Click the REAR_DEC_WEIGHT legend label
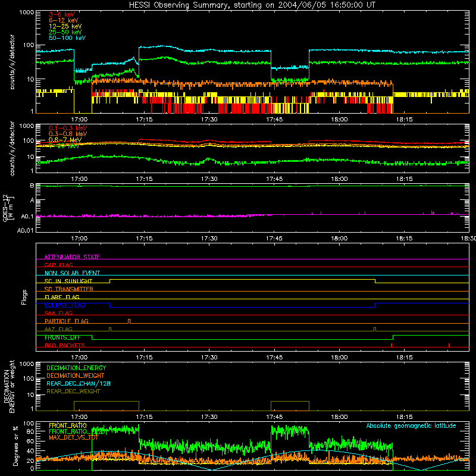Screen dimensions: 476x476 coord(73,392)
